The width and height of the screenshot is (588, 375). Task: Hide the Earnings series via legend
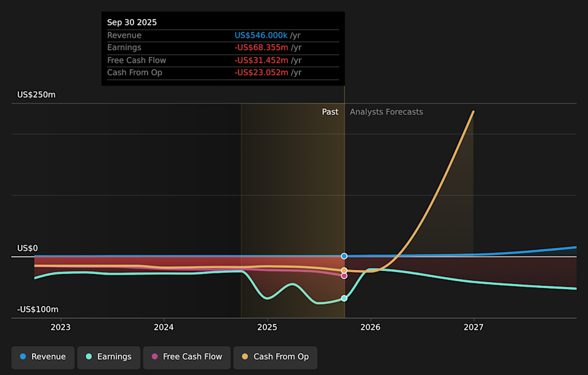click(x=108, y=357)
